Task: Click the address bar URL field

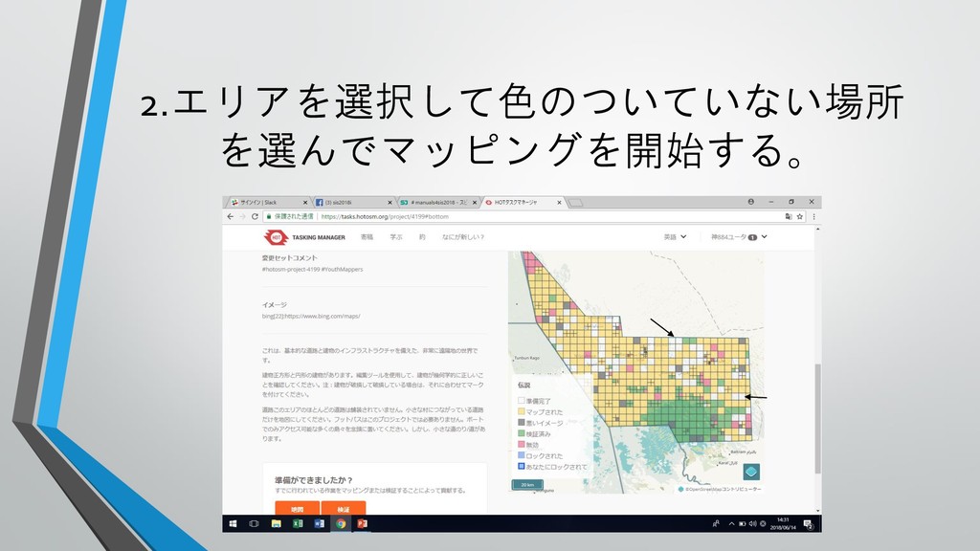Action: point(385,217)
